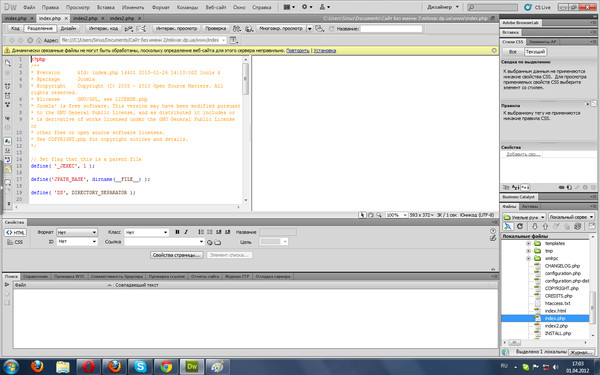
Task: Open the Layout dropdown icon in the menu bar
Action: click(x=289, y=7)
